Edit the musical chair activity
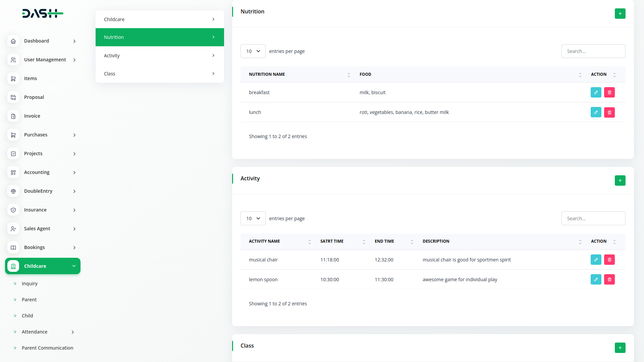644x362 pixels. pos(596,260)
